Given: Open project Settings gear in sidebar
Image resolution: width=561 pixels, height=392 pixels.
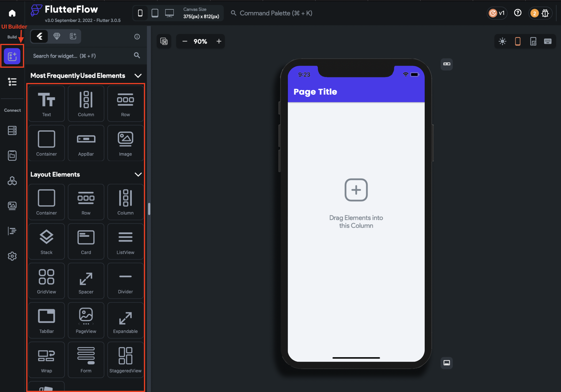Looking at the screenshot, I should coord(12,256).
